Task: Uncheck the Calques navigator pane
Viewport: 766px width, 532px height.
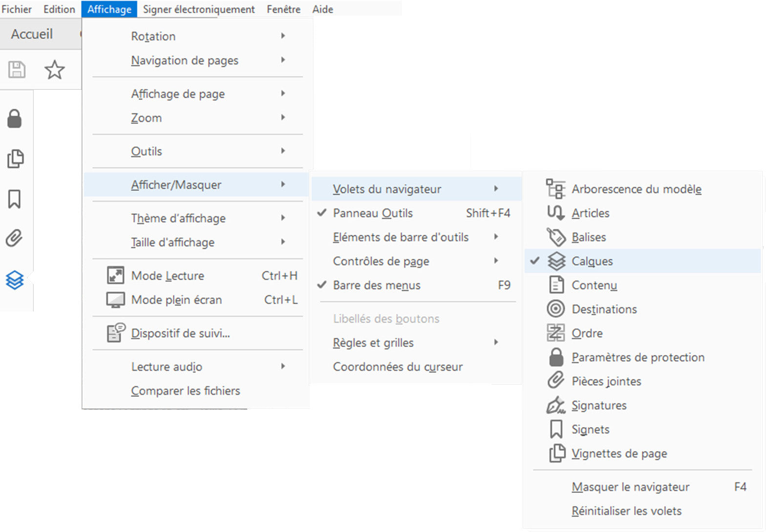Action: click(x=592, y=262)
